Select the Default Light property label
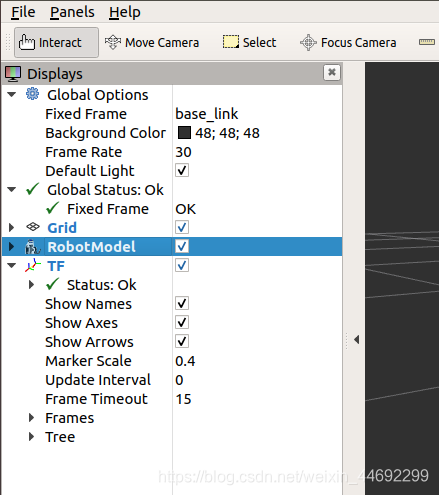The width and height of the screenshot is (439, 495). [x=90, y=171]
